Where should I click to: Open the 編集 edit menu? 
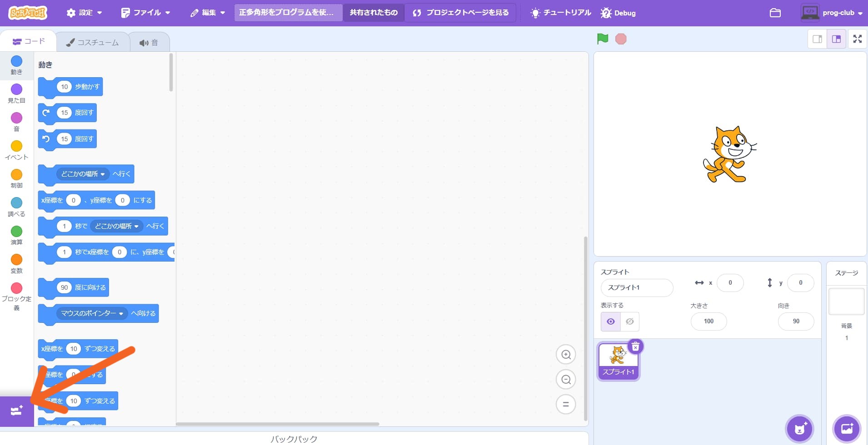point(208,13)
